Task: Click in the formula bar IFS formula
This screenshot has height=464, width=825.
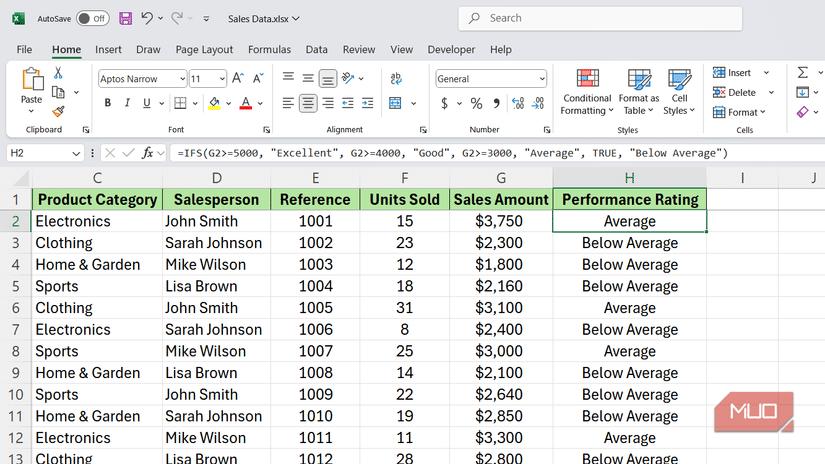Action: [x=452, y=153]
